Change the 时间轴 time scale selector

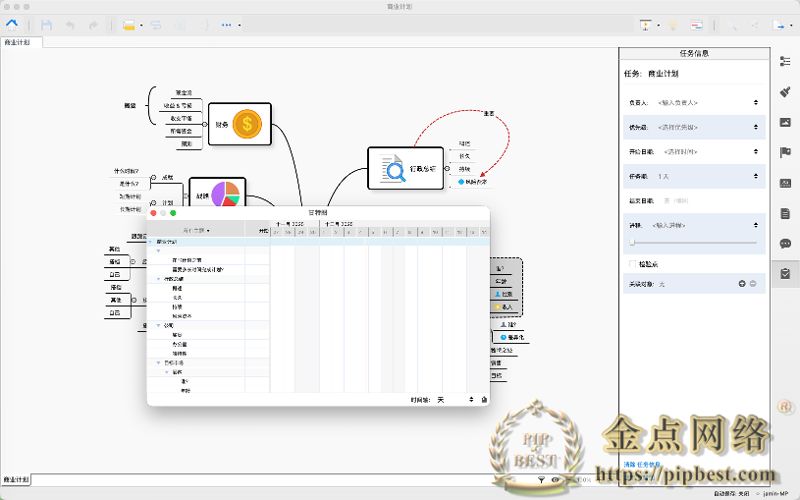click(x=456, y=399)
